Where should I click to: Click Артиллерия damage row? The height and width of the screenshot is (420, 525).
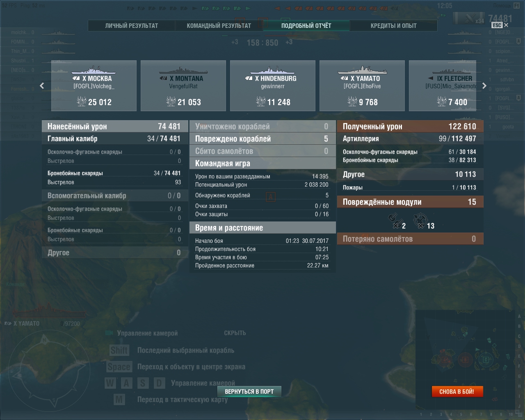pyautogui.click(x=410, y=139)
